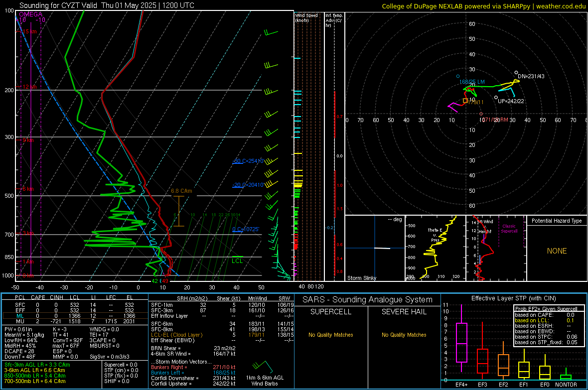The width and height of the screenshot is (588, 390).
Task: Click the DCAPE = 28 value
Action: pos(19,351)
